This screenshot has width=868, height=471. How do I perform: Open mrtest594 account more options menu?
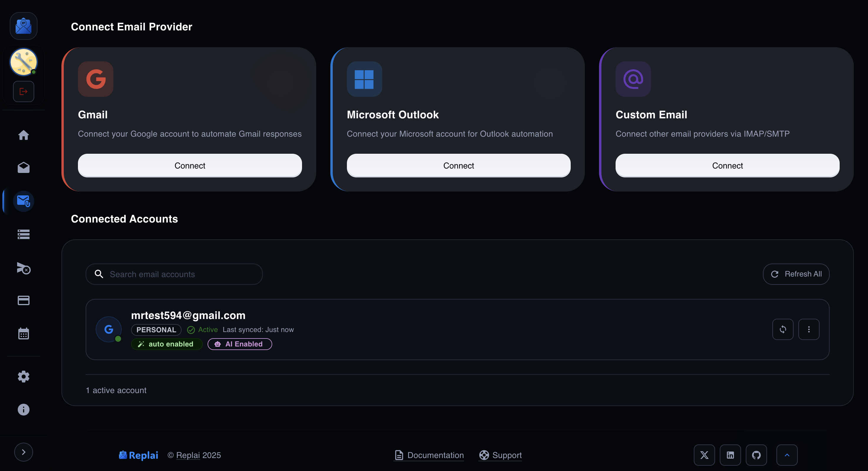pyautogui.click(x=809, y=329)
